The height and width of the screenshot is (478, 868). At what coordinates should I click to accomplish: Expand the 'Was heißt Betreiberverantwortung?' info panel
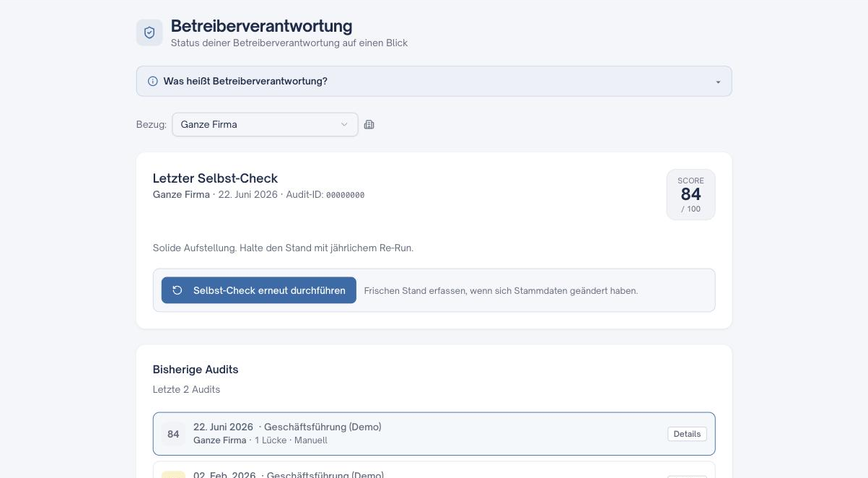(434, 82)
